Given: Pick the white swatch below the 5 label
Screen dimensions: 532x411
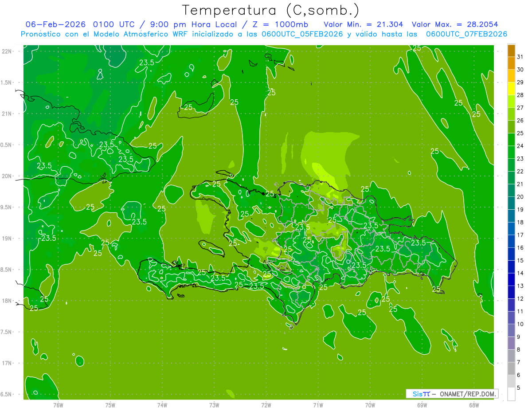Looking at the screenshot, I should point(511,394).
